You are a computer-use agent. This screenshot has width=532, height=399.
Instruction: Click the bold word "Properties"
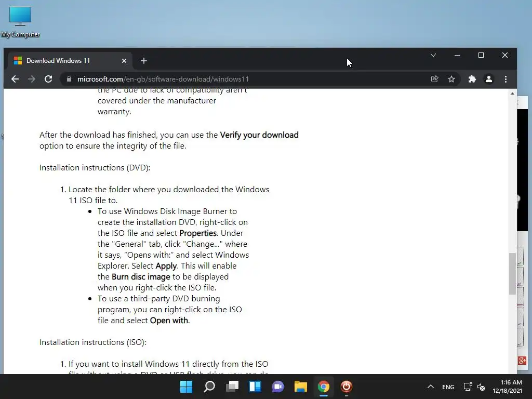click(x=198, y=233)
